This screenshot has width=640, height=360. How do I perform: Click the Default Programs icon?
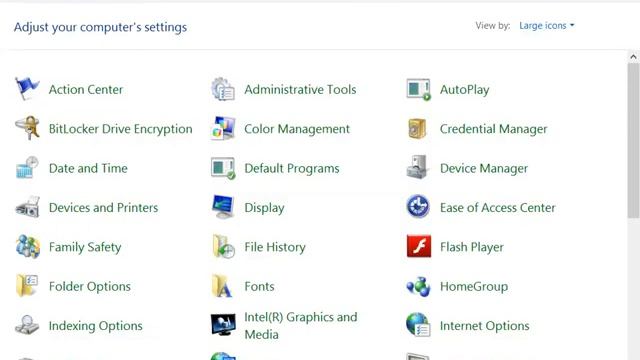(x=223, y=168)
